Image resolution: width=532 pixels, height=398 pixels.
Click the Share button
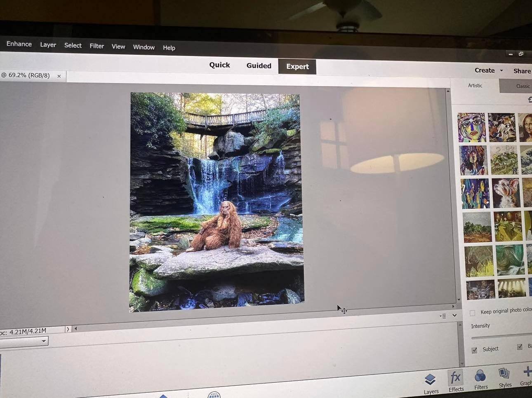522,71
